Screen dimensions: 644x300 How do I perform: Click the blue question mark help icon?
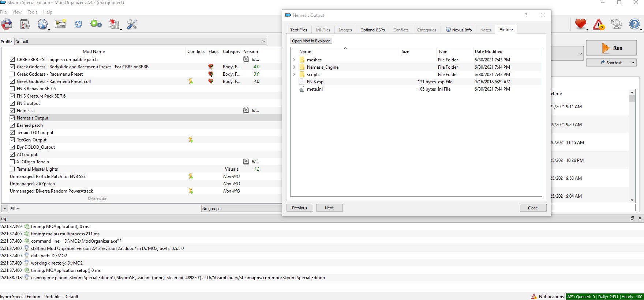[x=634, y=24]
